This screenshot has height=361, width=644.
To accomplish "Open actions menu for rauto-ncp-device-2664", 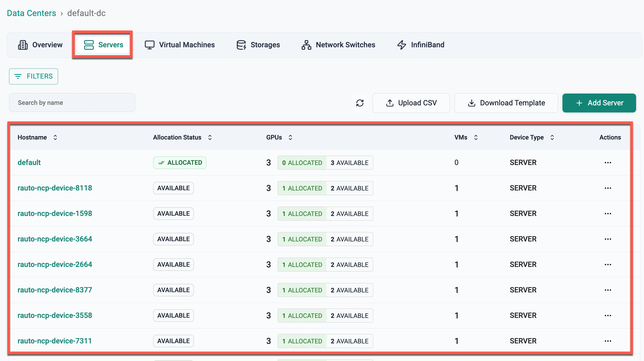I will [x=608, y=265].
